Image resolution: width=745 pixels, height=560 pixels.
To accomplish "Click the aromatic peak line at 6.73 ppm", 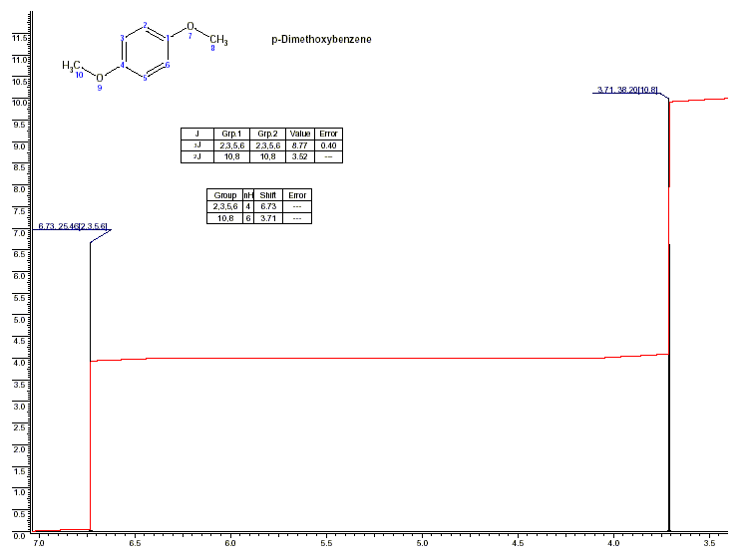I will pos(91,387).
